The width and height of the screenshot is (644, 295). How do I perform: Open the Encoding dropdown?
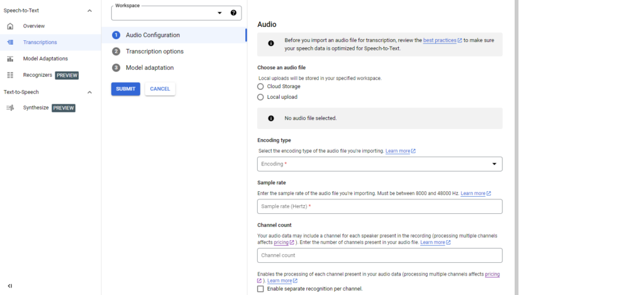point(379,164)
